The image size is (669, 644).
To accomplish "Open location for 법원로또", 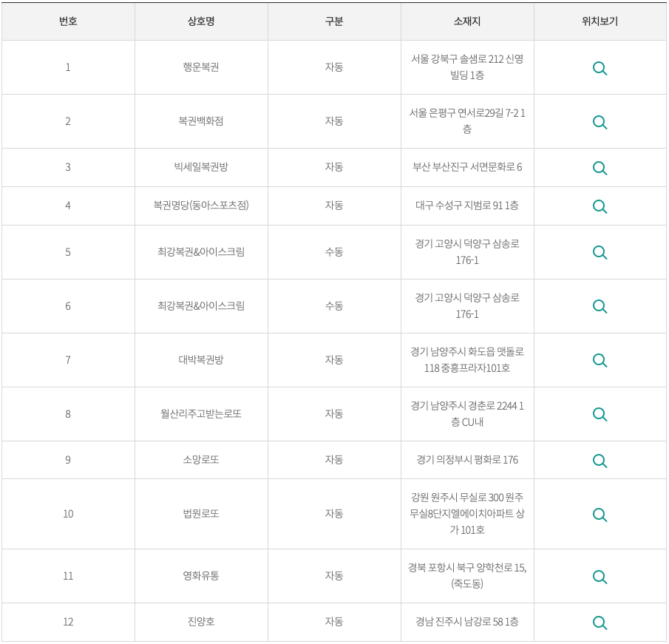I will click(600, 515).
